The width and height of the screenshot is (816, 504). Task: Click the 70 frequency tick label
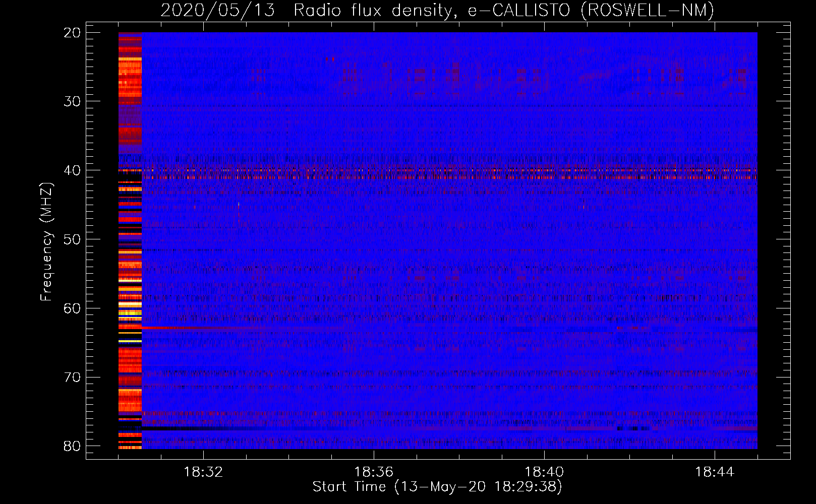[72, 377]
